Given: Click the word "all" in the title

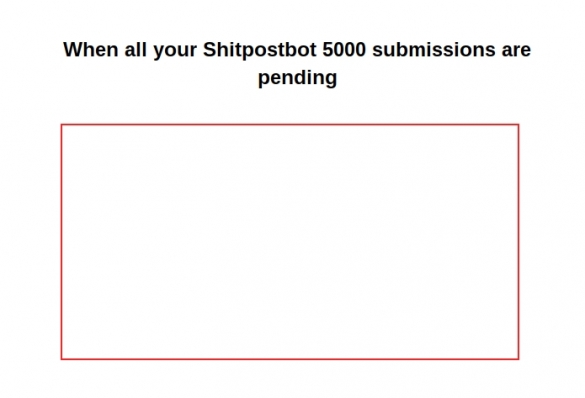Looking at the screenshot, I should [136, 50].
